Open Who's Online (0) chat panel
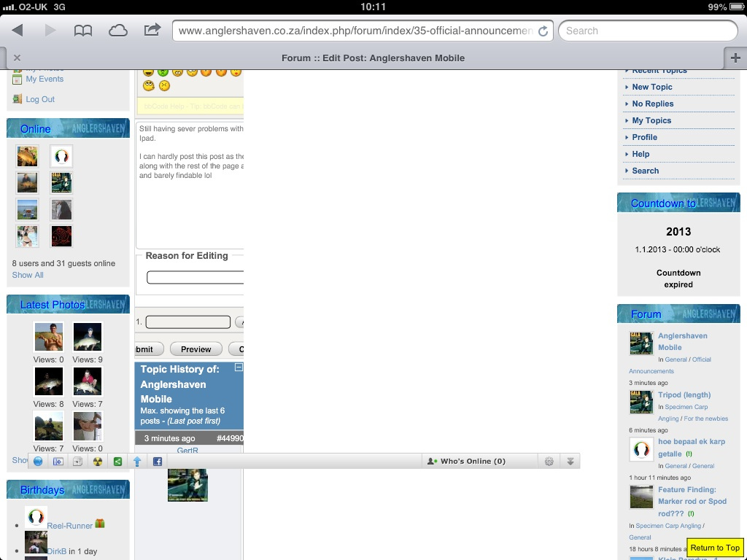This screenshot has height=560, width=747. pos(466,461)
